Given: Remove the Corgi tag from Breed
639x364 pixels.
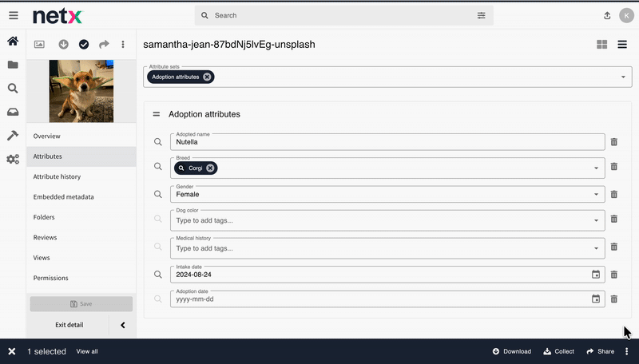Looking at the screenshot, I should [210, 168].
